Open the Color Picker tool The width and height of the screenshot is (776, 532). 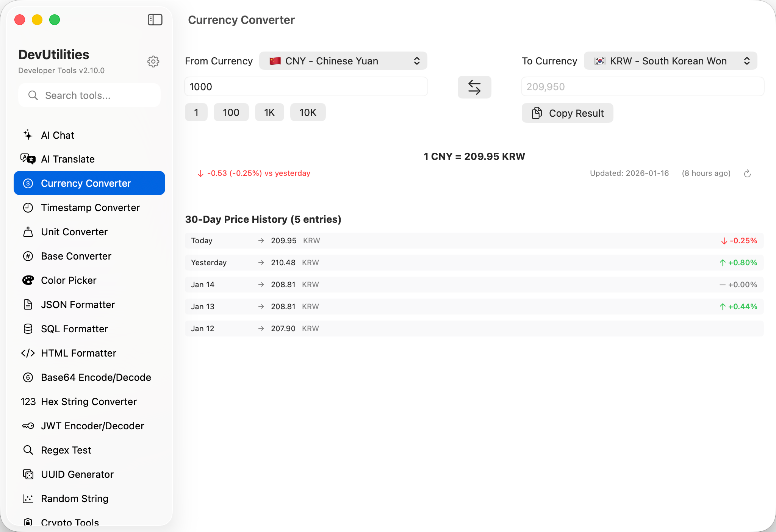[x=68, y=280]
